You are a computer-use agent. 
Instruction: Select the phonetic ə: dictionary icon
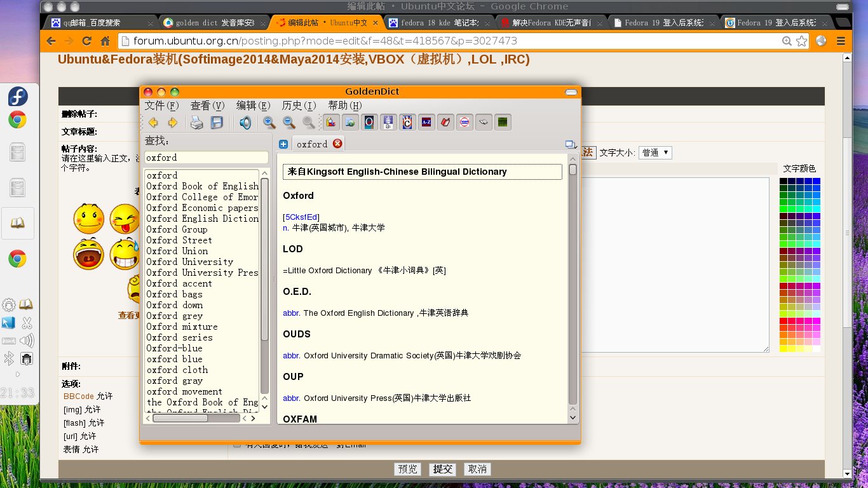[x=388, y=122]
